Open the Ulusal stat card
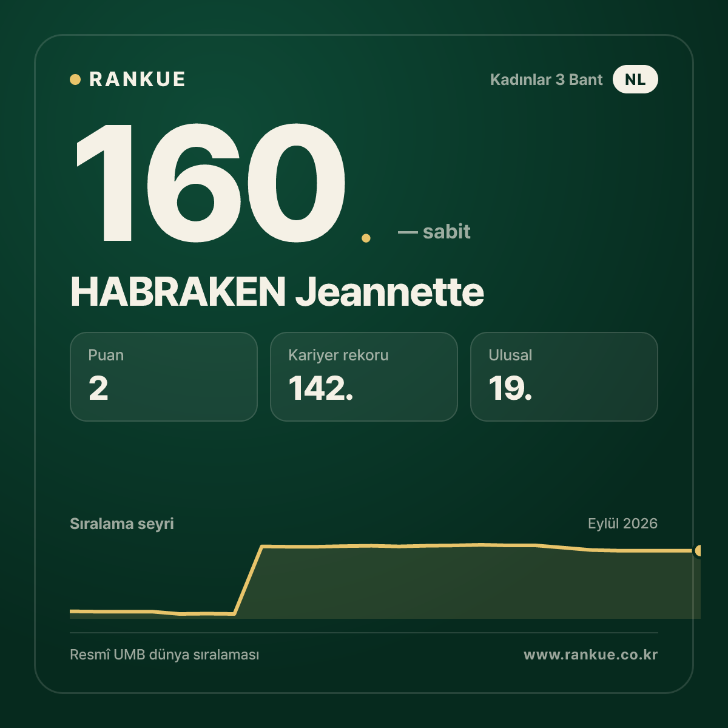Screen dimensions: 728x728 (564, 377)
